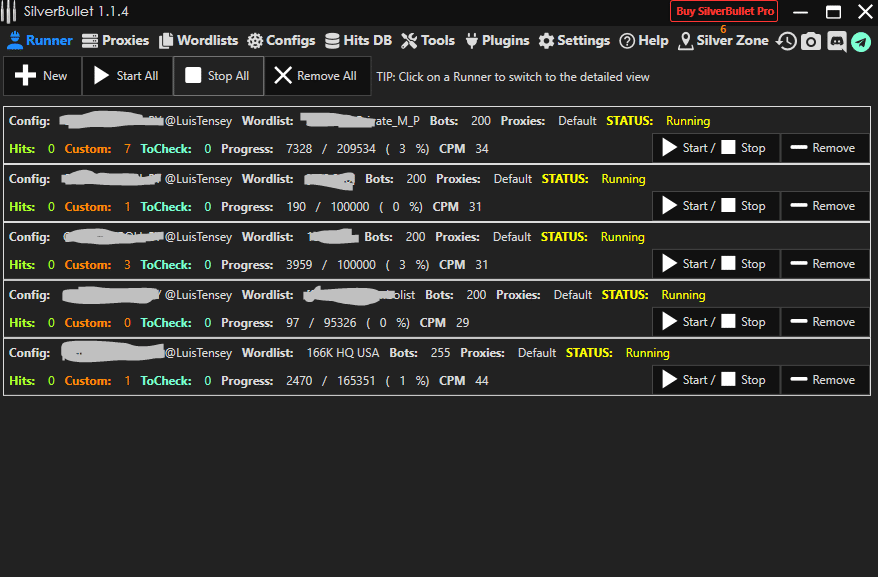This screenshot has width=878, height=577.
Task: Open the Telegram icon link
Action: 861,41
